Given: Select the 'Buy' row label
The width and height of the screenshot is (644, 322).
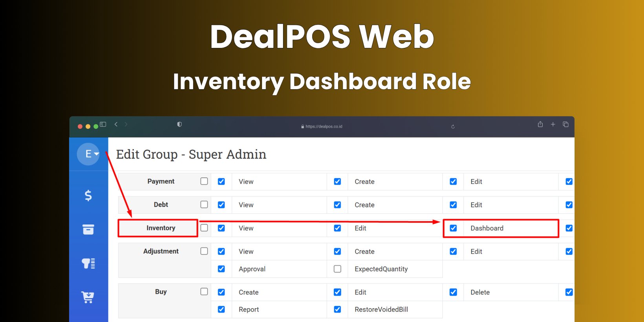Looking at the screenshot, I should coord(161,292).
